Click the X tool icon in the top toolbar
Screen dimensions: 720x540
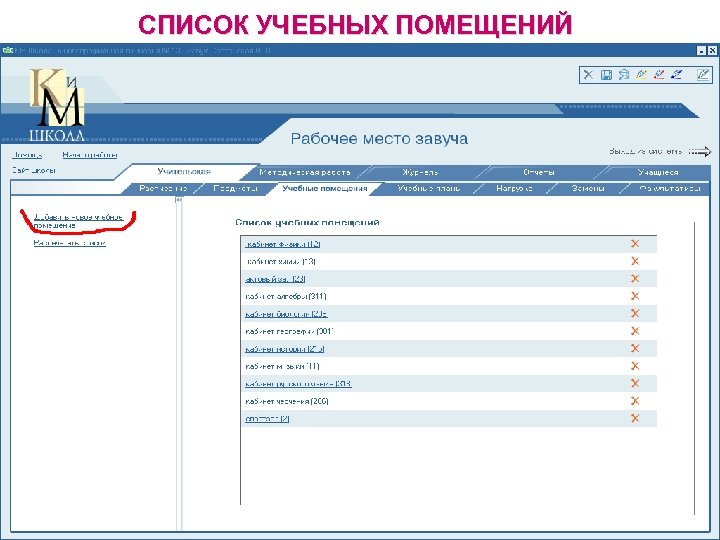(588, 75)
